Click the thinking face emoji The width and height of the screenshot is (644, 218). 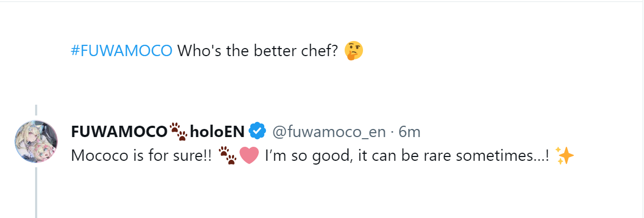click(x=354, y=51)
